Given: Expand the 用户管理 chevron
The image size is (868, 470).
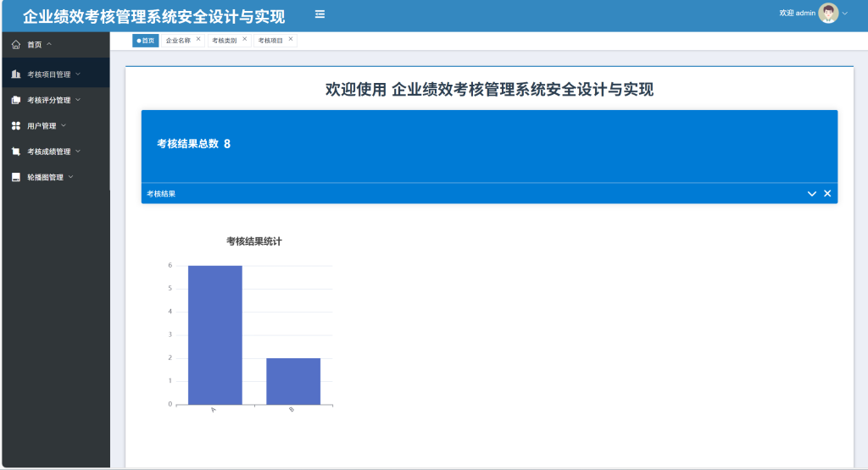Looking at the screenshot, I should click(64, 125).
